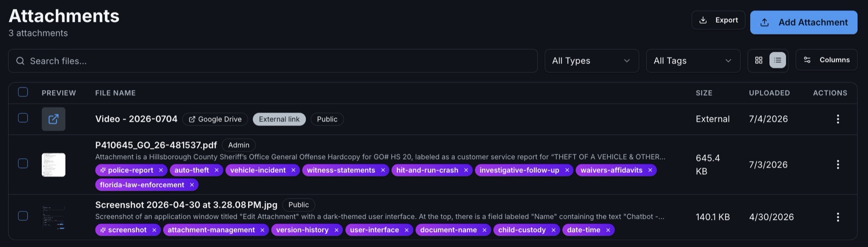The width and height of the screenshot is (868, 247).
Task: Click the AI sparkle icon on police-report tag
Action: tap(103, 170)
